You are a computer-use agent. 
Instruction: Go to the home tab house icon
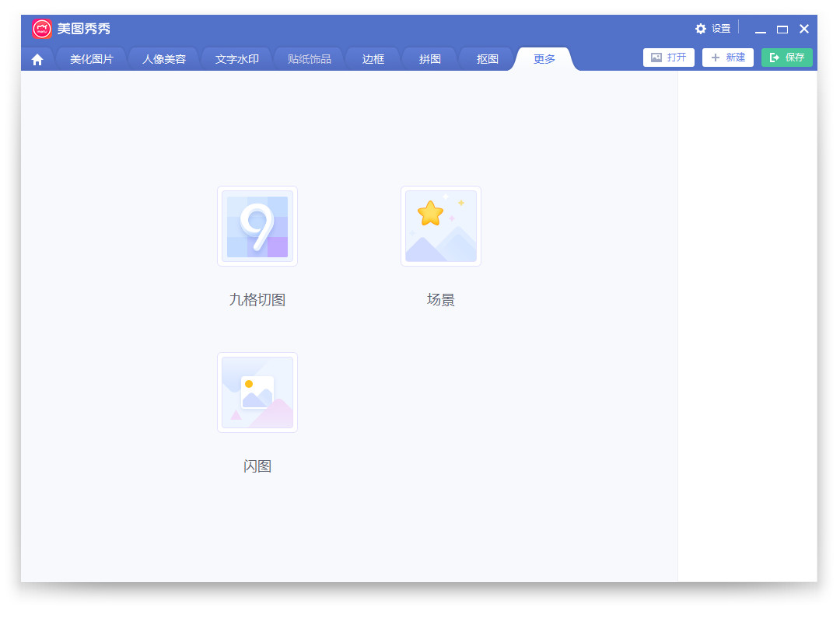pos(37,59)
